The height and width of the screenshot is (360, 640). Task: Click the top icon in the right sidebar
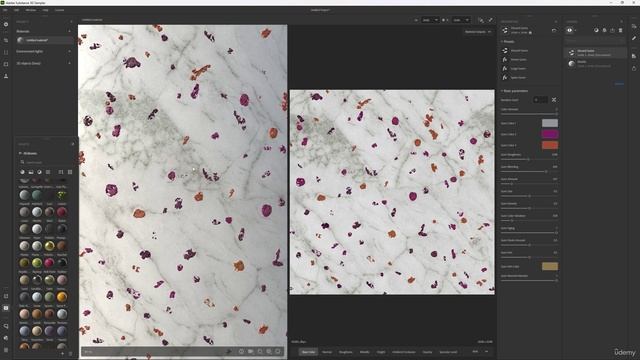coord(634,26)
